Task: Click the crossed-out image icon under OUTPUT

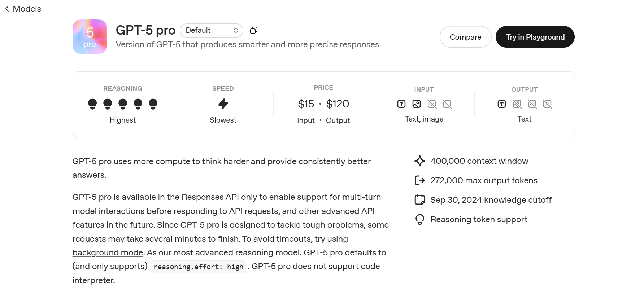Action: click(517, 104)
